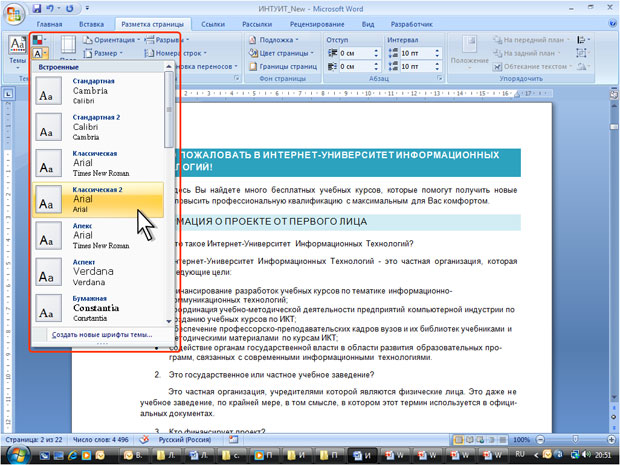Open the Размер (Size) dropdown
620x465 pixels.
(103, 53)
